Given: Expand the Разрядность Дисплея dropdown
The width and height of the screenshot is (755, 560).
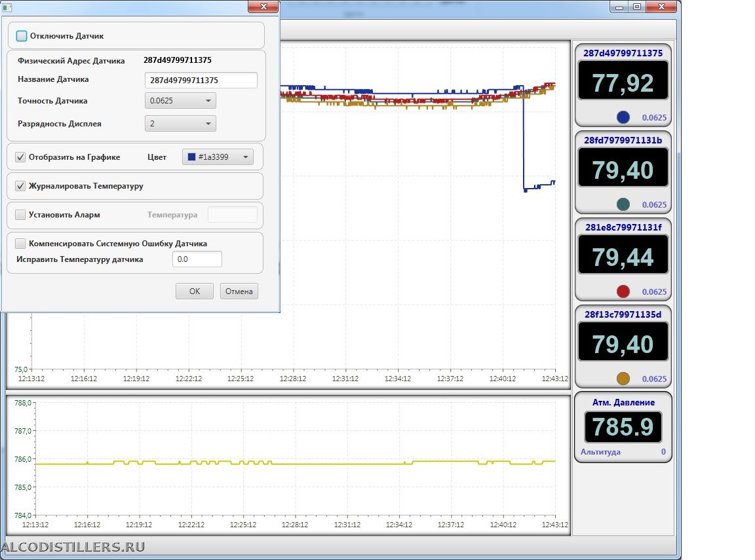Looking at the screenshot, I should [180, 123].
